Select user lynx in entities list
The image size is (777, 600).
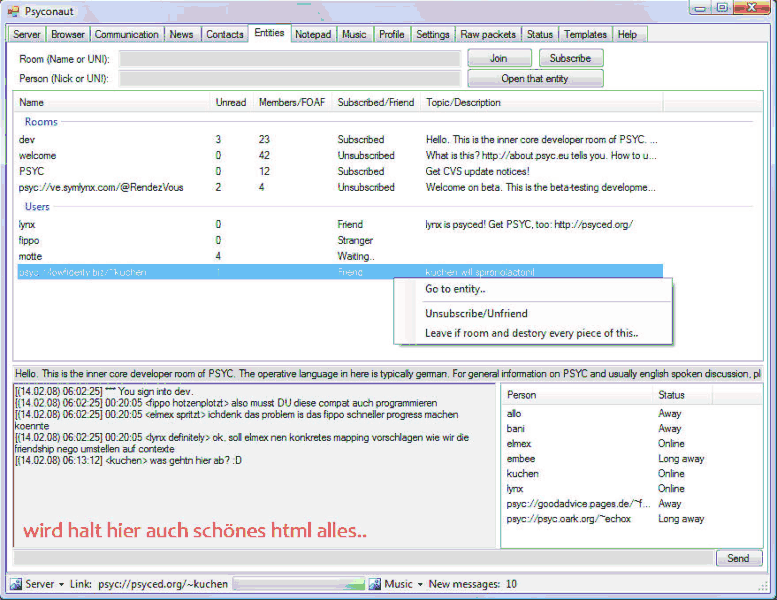pos(339,224)
